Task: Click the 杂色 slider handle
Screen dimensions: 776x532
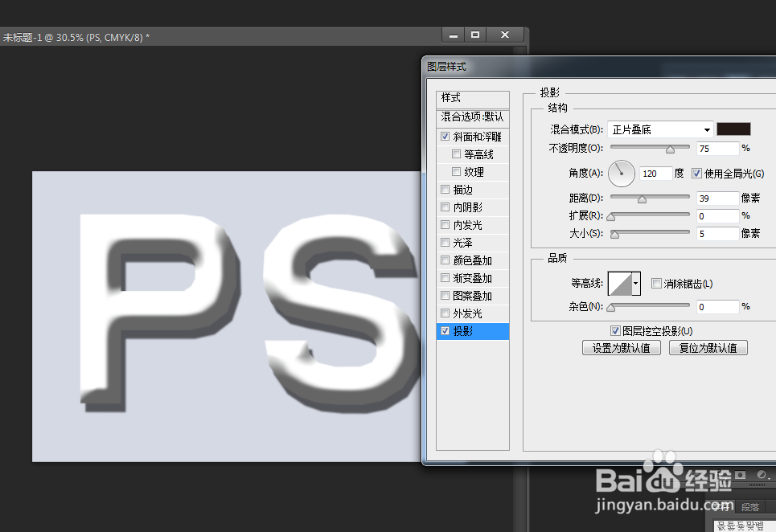Action: click(611, 308)
